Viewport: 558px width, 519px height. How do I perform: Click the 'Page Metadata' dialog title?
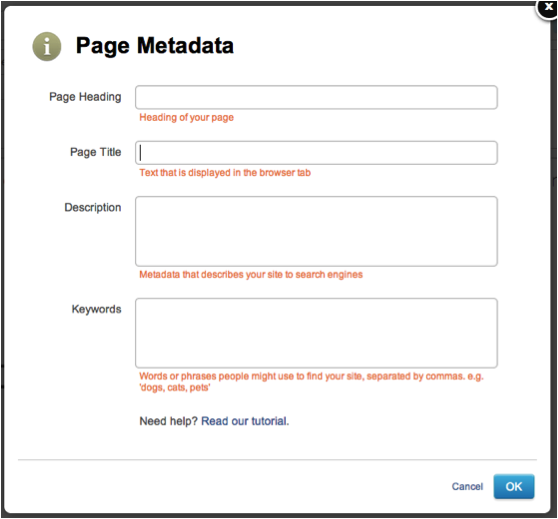point(155,46)
